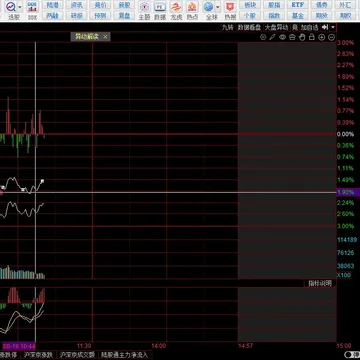360x360 pixels.
Task: Click 加自选 add to watchlist
Action: click(x=310, y=27)
